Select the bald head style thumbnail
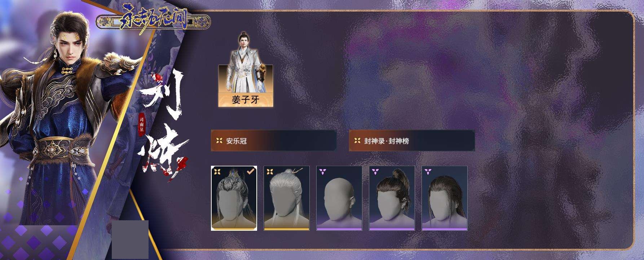This screenshot has width=644, height=260. [x=339, y=198]
